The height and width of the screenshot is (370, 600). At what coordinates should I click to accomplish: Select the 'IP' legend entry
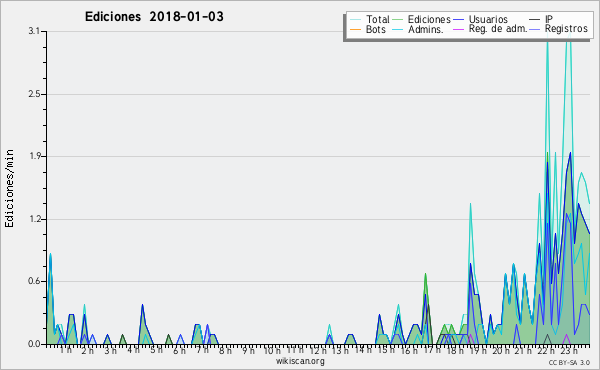(x=549, y=19)
